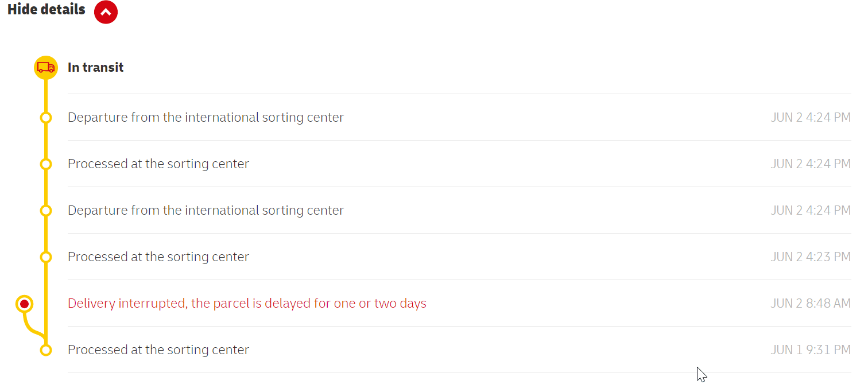Click the JUN 2 8:48 AM timestamp

click(810, 303)
